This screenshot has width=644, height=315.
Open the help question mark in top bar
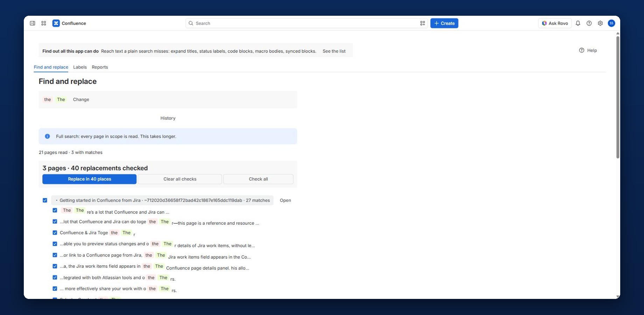coord(589,23)
